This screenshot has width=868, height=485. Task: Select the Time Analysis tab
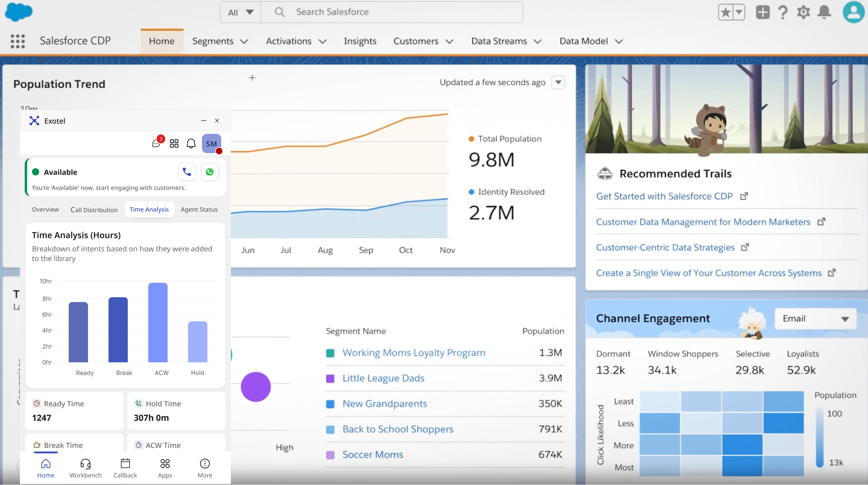149,209
